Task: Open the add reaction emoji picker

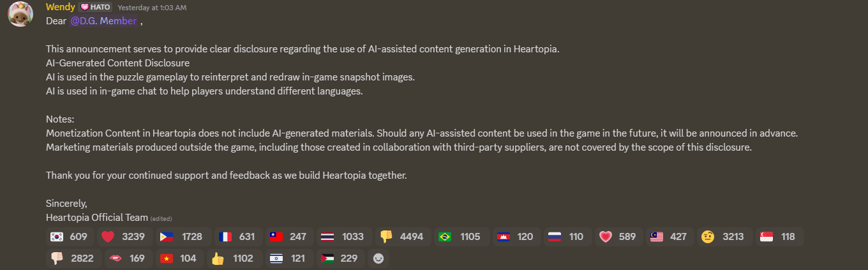Action: coord(378,259)
